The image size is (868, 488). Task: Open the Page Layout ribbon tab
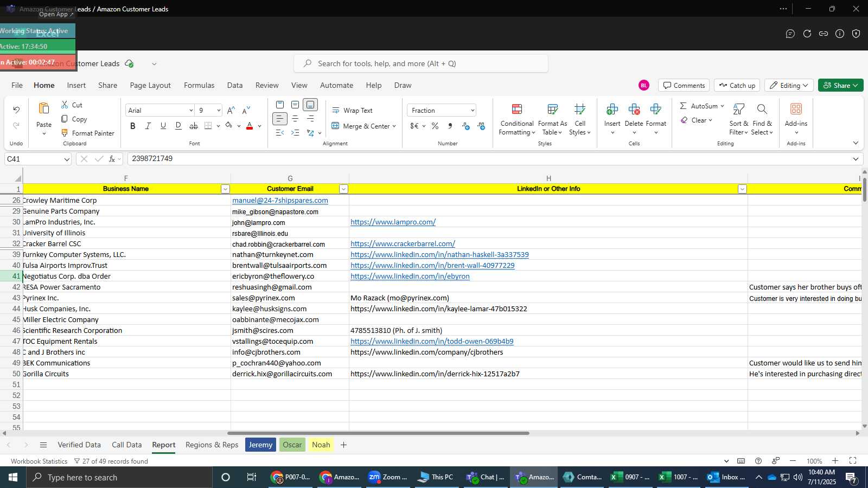150,85
